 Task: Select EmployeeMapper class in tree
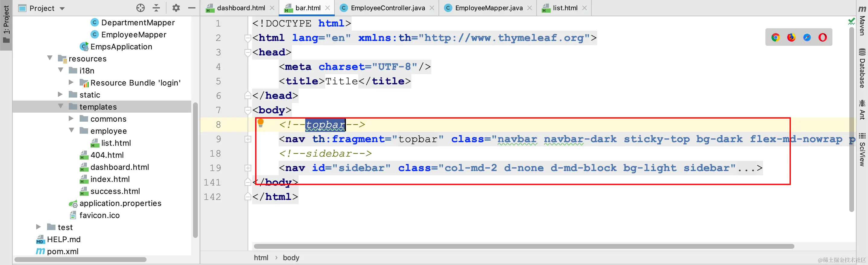point(128,35)
